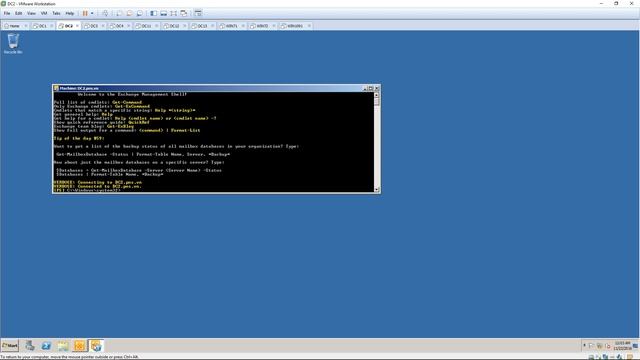This screenshot has height=360, width=640.
Task: Revert the VM to a snapshot
Action: [129, 13]
